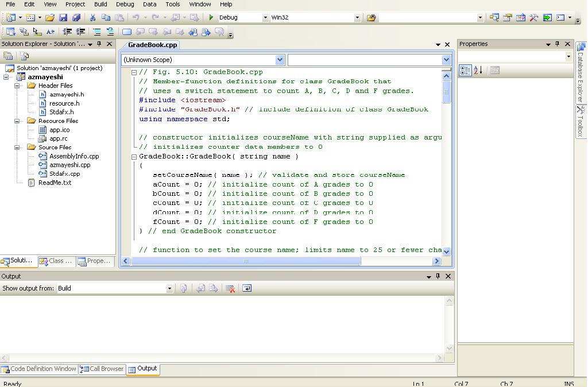Click the Paste clipboard icon

[x=119, y=17]
